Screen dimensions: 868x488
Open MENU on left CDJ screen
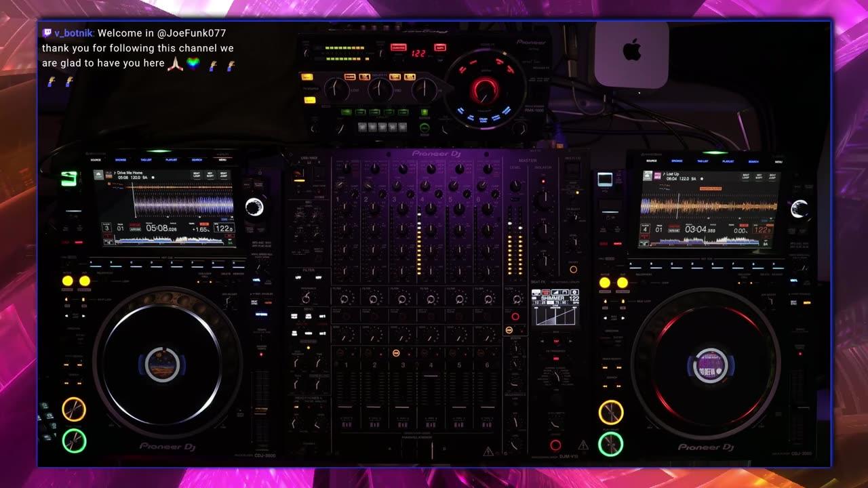(x=222, y=160)
